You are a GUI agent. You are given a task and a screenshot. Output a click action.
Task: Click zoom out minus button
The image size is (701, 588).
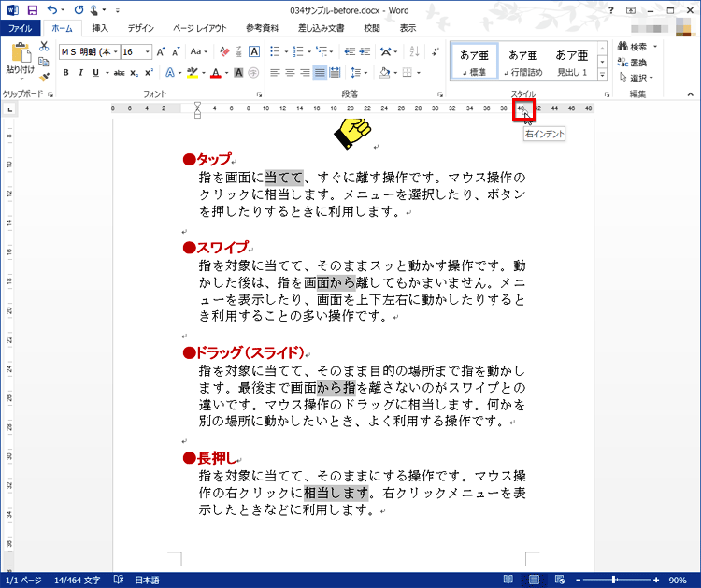click(x=578, y=580)
